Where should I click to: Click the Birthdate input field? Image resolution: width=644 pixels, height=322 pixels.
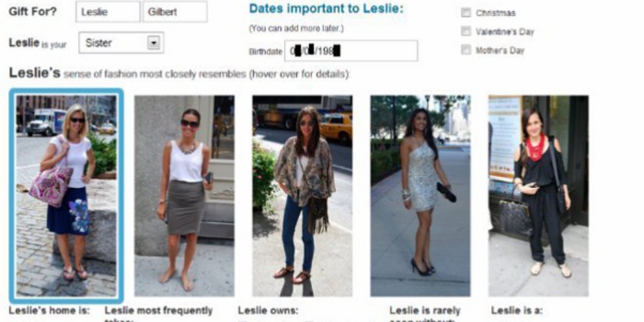click(x=351, y=51)
